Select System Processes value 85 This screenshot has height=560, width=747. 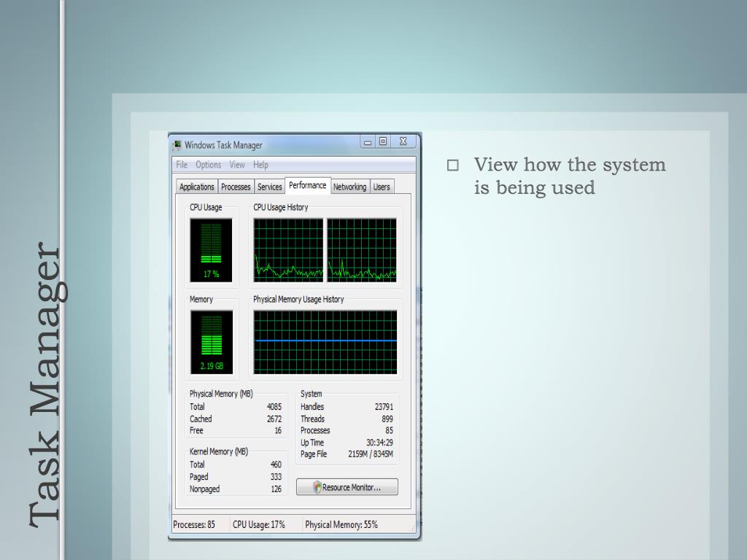coord(390,430)
